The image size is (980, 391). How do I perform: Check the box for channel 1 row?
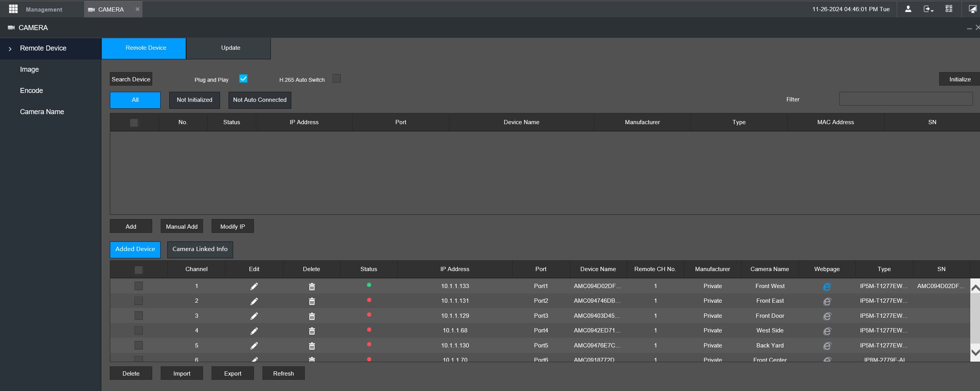pyautogui.click(x=138, y=286)
